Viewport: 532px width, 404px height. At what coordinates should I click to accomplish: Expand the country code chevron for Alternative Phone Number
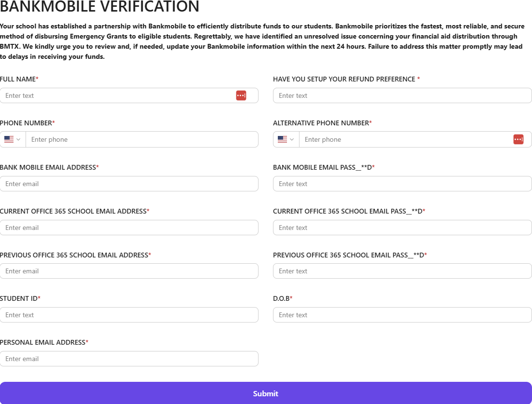click(x=292, y=139)
